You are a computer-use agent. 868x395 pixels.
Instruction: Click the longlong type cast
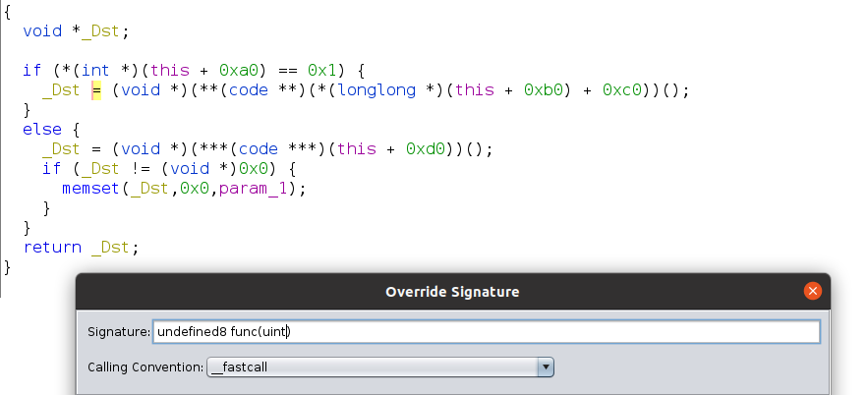point(376,90)
